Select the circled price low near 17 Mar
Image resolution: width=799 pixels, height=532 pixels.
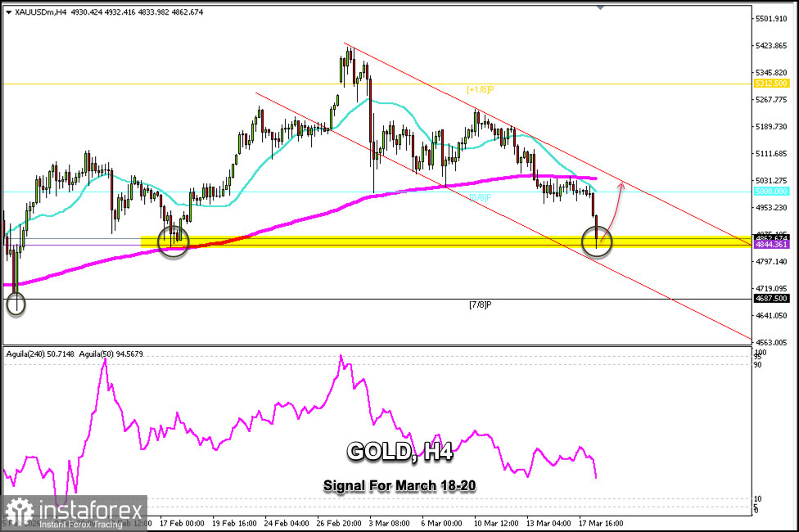click(x=597, y=243)
